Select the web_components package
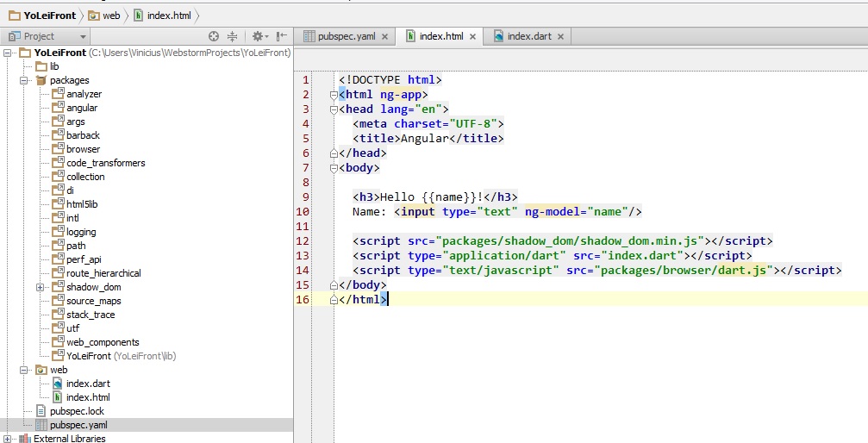 tap(103, 342)
